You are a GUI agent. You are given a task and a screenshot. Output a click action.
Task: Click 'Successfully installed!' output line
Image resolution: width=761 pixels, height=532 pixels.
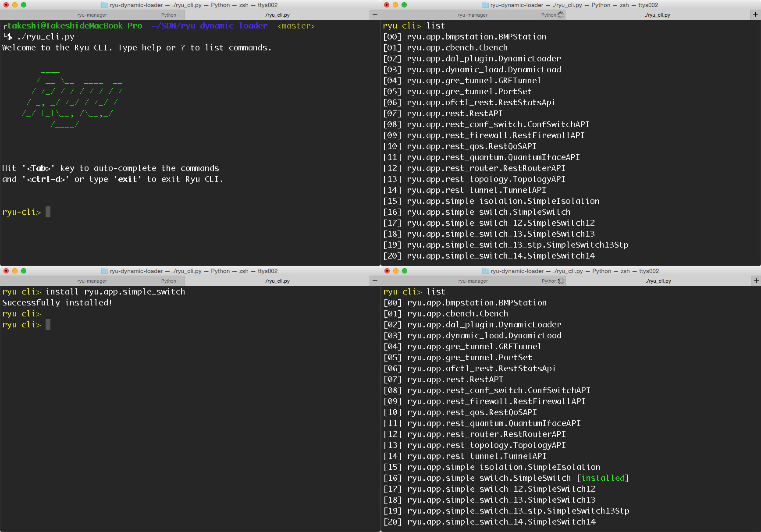click(x=57, y=303)
